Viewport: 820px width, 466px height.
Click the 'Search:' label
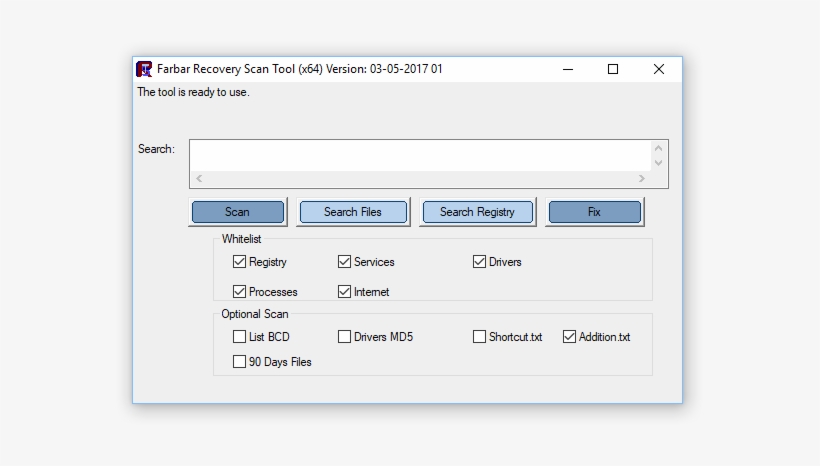156,149
